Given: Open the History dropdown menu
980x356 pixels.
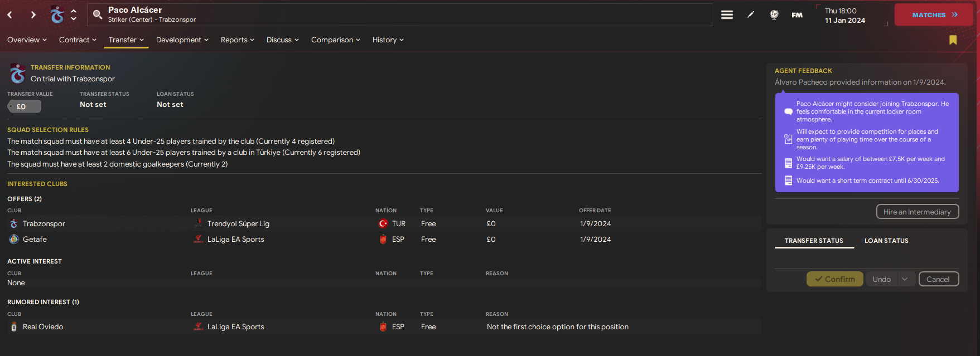Looking at the screenshot, I should tap(388, 40).
